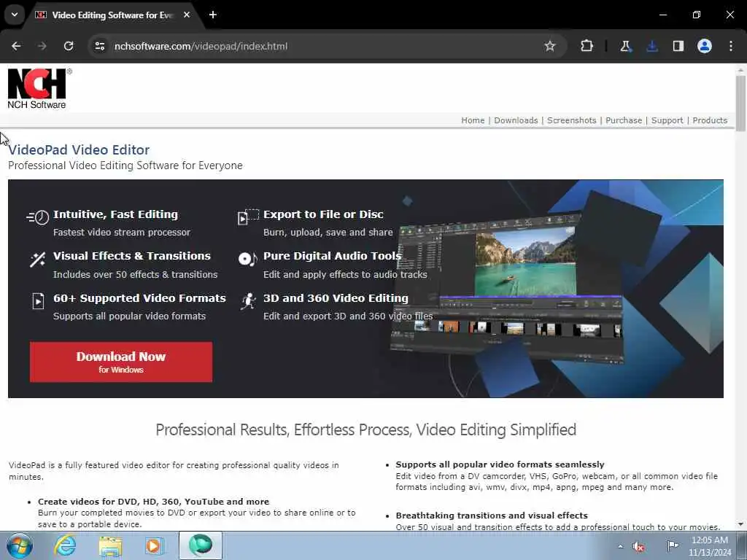Click the active browser taskbar icon
Screen dimensions: 747x560
(x=201, y=545)
